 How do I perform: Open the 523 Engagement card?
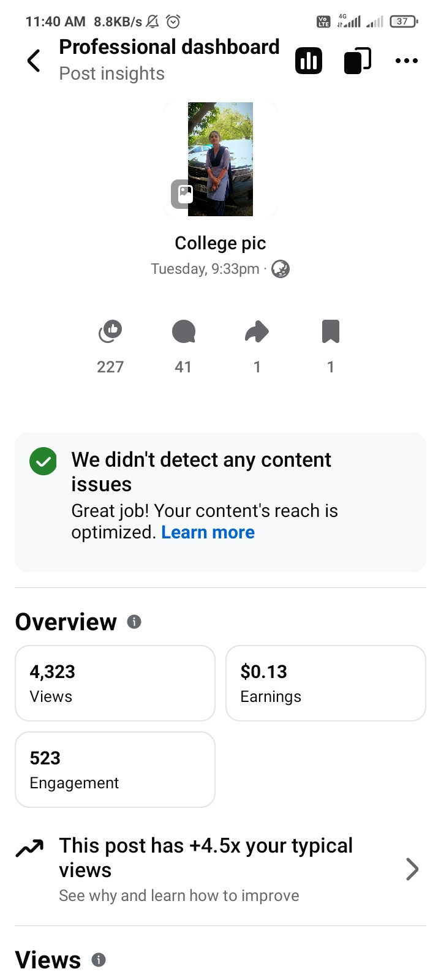point(115,769)
